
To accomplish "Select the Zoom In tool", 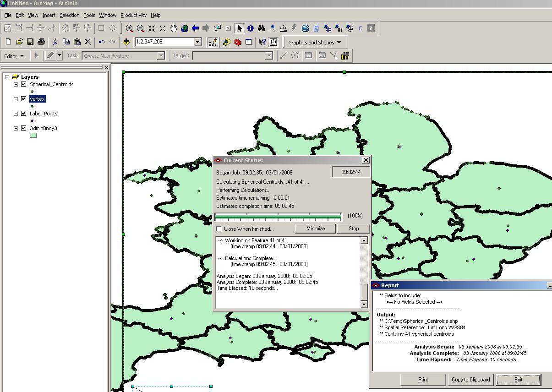I will [130, 28].
